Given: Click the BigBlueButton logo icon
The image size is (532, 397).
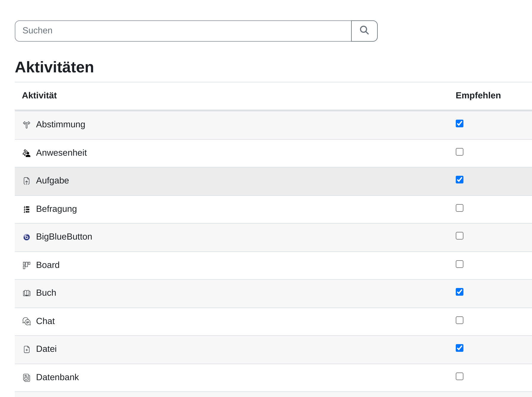Looking at the screenshot, I should [x=27, y=237].
